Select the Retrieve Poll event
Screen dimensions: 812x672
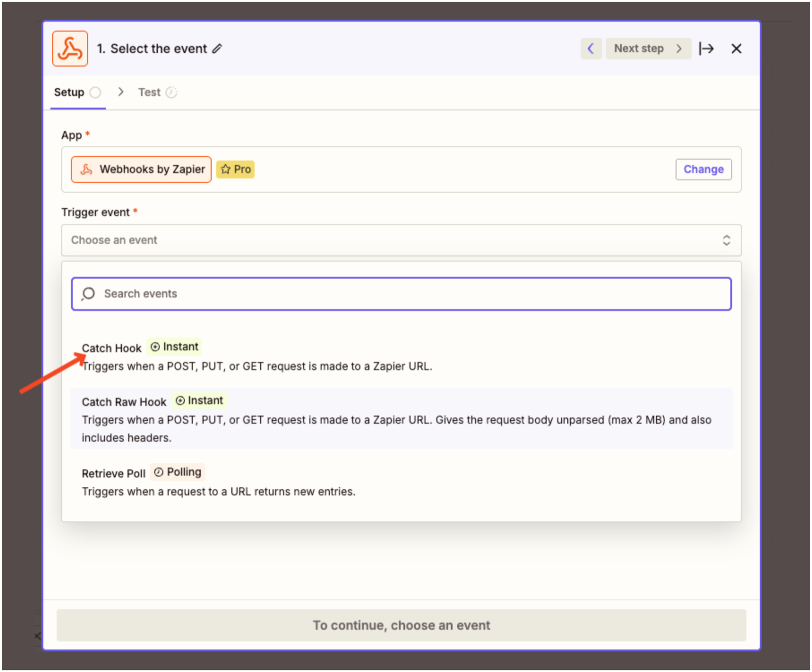(401, 482)
